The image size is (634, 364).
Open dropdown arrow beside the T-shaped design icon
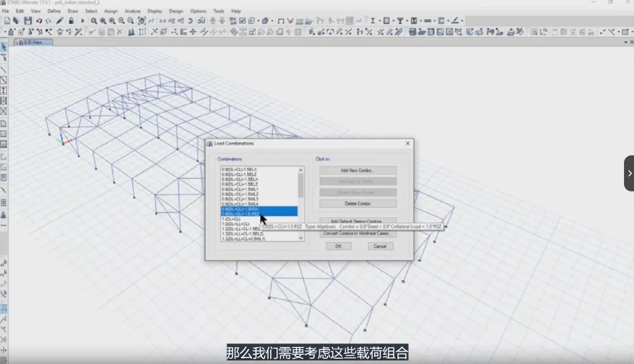(407, 21)
